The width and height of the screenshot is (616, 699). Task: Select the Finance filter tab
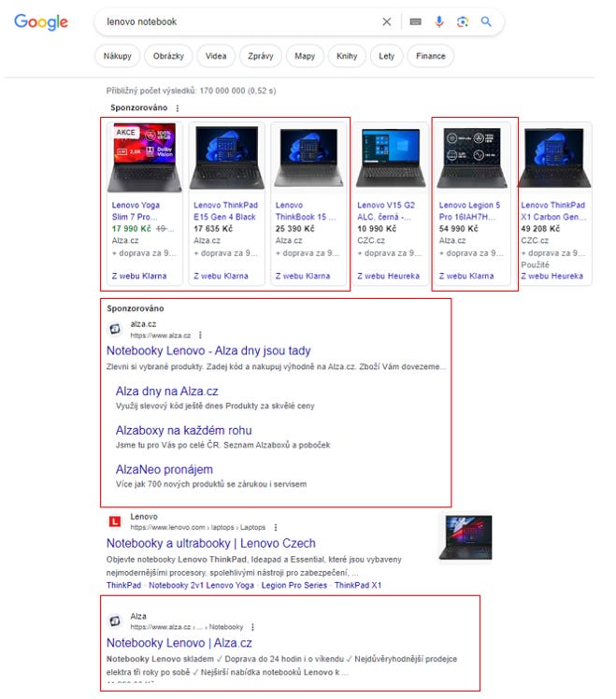(x=430, y=56)
